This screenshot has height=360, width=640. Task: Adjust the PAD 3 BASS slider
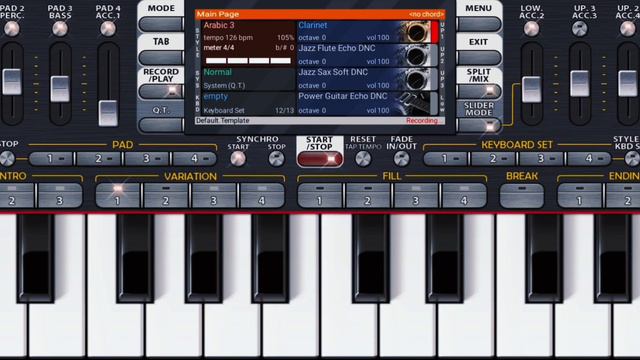click(x=60, y=88)
